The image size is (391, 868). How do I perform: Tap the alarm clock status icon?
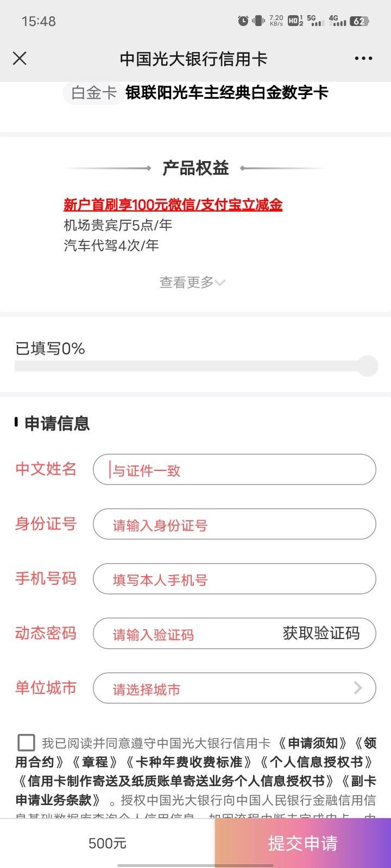coord(243,21)
